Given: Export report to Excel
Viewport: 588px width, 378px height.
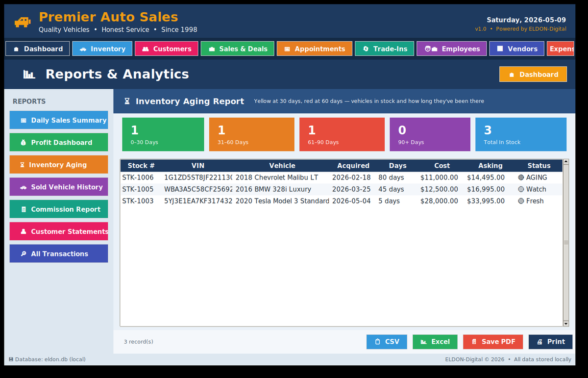Looking at the screenshot, I should point(435,342).
